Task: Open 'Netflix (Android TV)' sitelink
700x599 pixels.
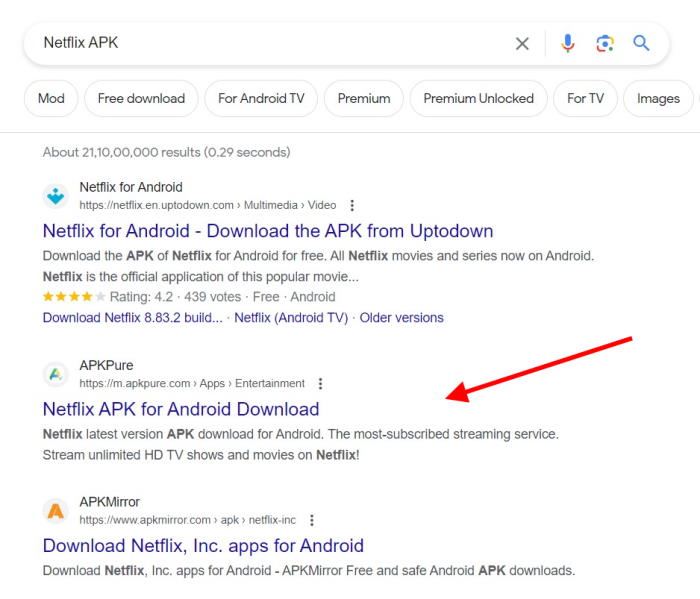Action: (291, 318)
